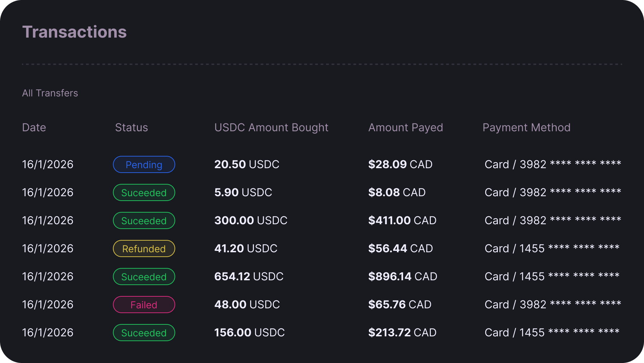Click Suceeded badge on 5.90 USDC row
The image size is (644, 363).
[x=144, y=192]
